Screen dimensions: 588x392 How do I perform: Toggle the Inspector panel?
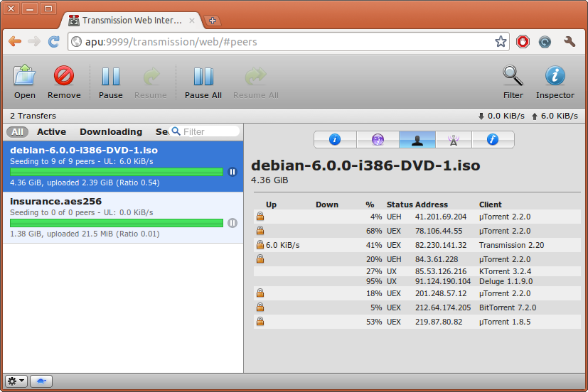coord(555,82)
